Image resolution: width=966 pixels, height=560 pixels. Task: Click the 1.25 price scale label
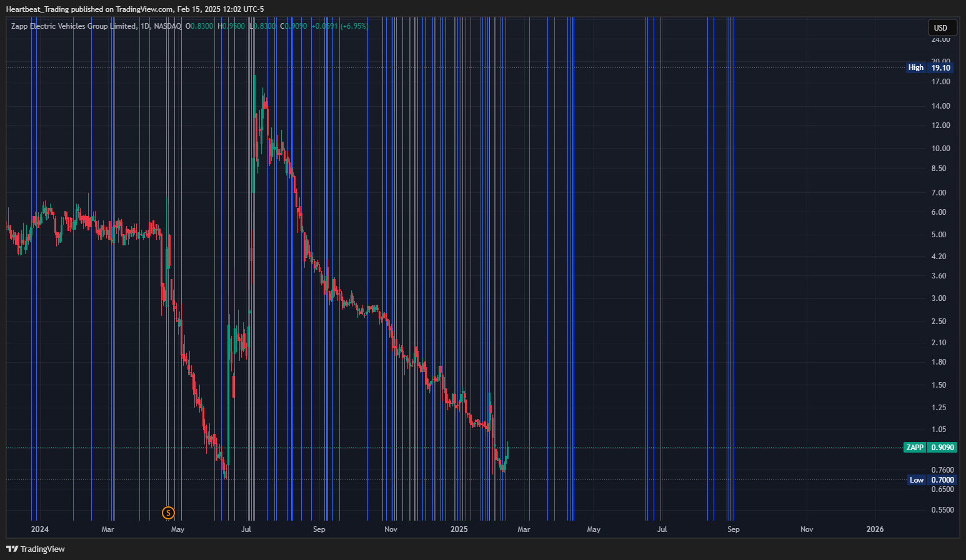click(939, 408)
